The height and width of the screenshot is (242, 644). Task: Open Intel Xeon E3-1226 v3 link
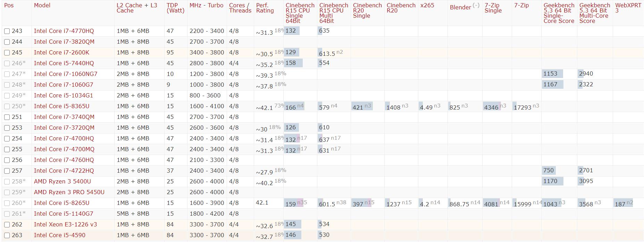pos(66,225)
